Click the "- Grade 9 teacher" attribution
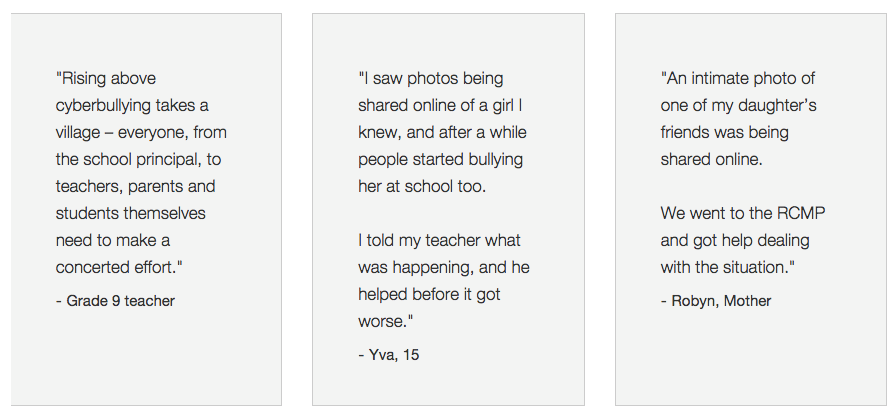 click(115, 301)
